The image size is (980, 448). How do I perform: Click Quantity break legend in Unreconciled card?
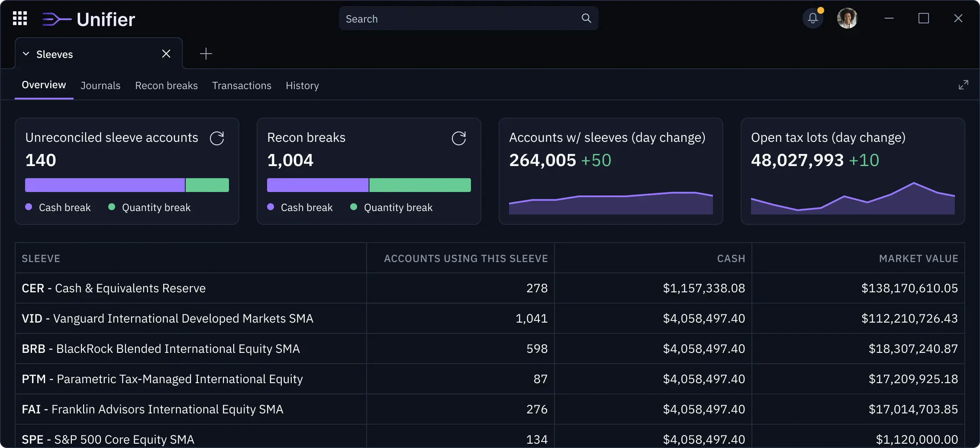(x=149, y=208)
